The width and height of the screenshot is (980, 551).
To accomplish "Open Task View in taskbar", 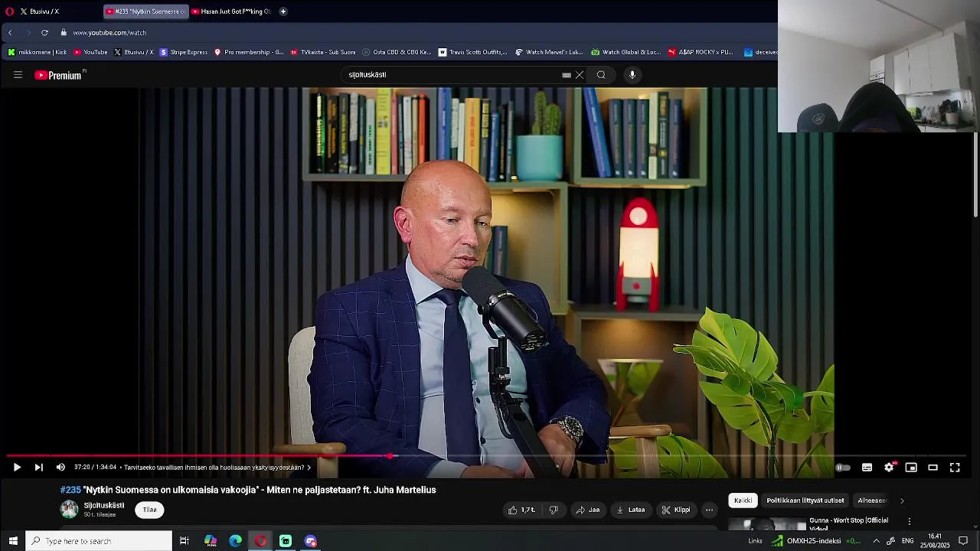I will coord(185,541).
